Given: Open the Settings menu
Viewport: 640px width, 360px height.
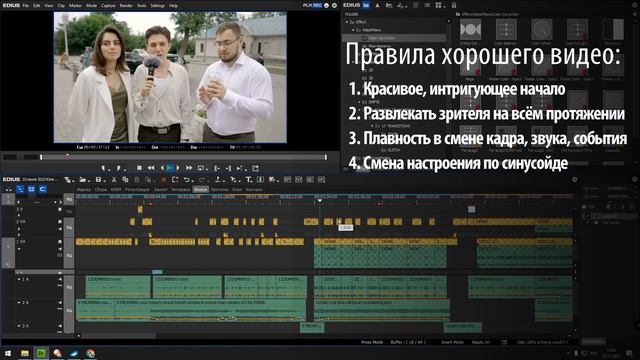Looking at the screenshot, I should point(158,6).
